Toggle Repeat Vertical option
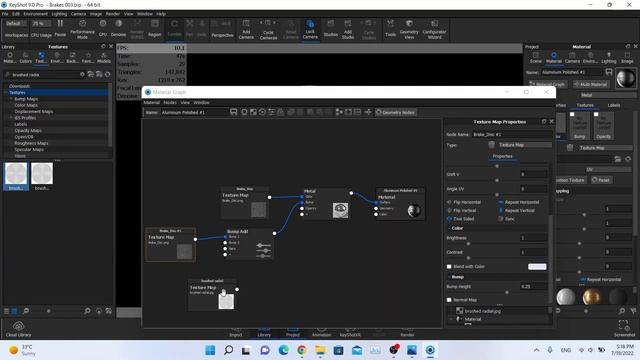The height and width of the screenshot is (360, 640). coord(517,211)
